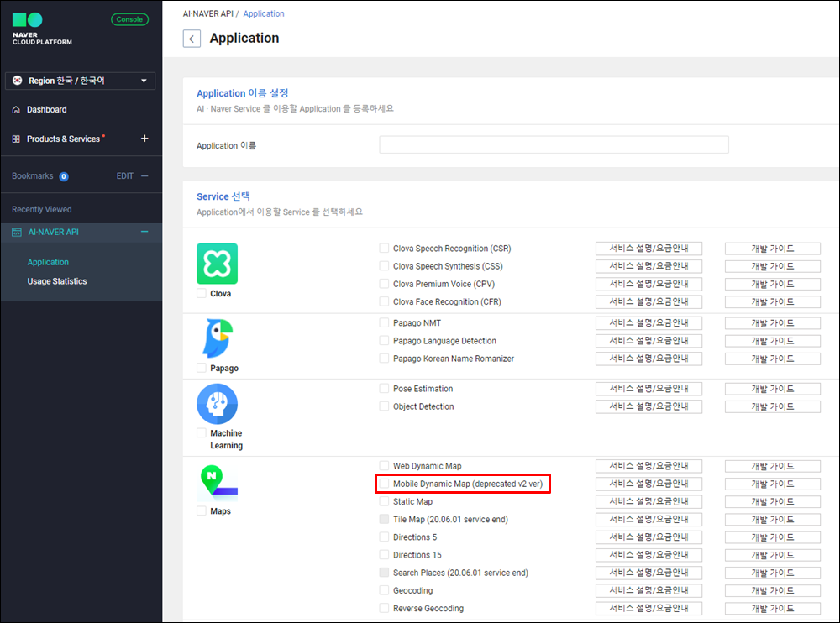Check the Geocoding checkbox
The image size is (840, 623).
(x=384, y=590)
